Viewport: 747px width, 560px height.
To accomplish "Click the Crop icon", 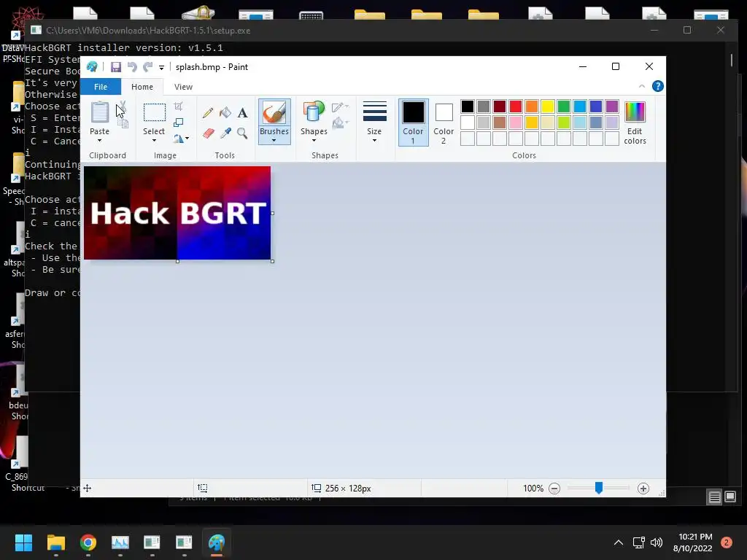I will coord(178,106).
